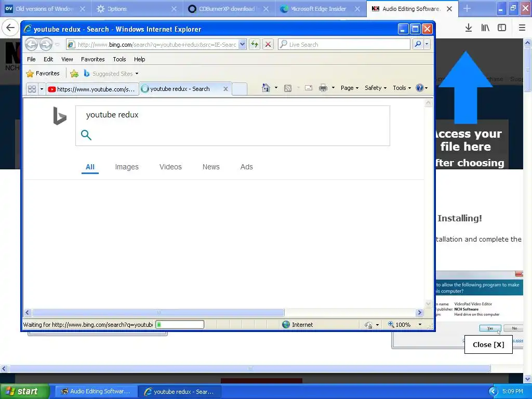Click Internet zone globe in status bar
Viewport: 532px width, 399px height.
(x=286, y=324)
